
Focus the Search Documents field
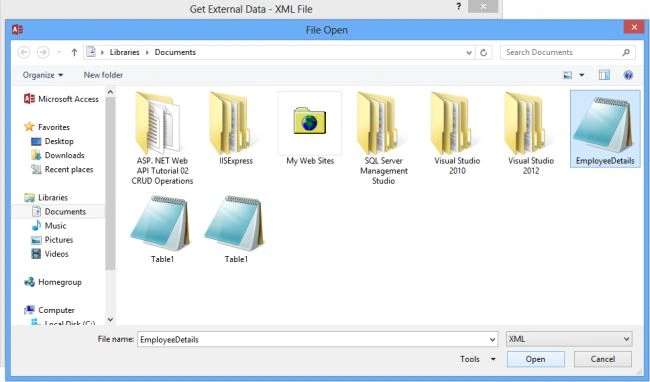(568, 52)
